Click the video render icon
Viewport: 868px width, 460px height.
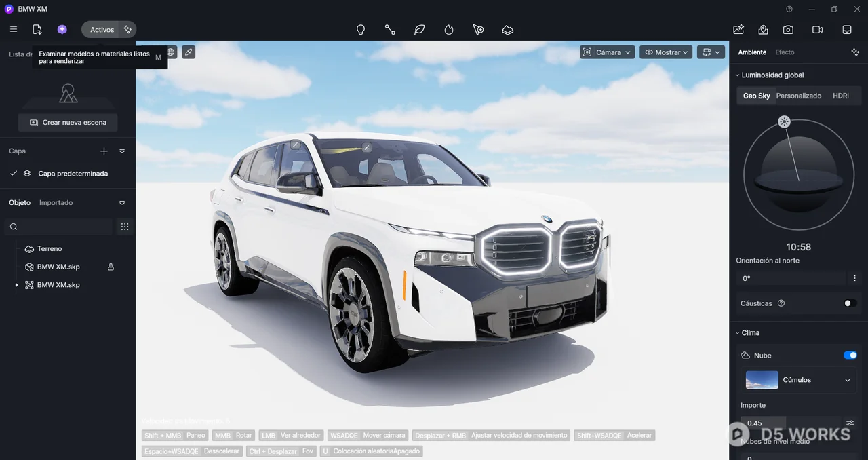click(x=818, y=29)
